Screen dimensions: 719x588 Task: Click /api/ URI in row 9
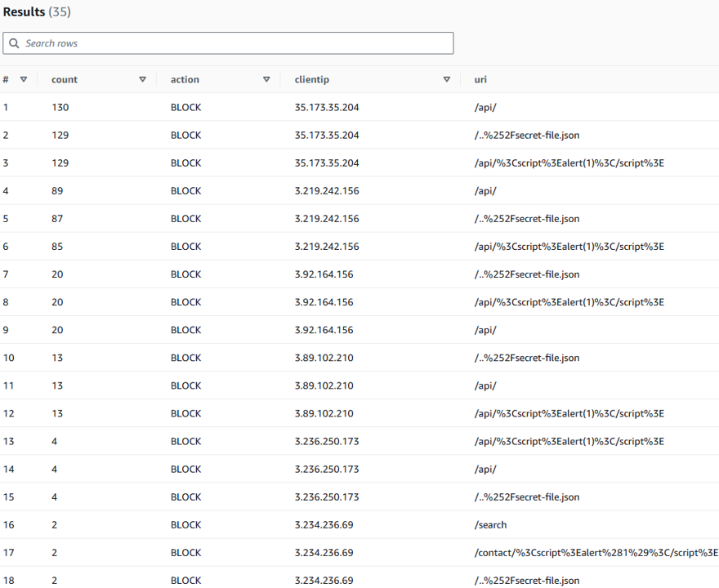485,329
